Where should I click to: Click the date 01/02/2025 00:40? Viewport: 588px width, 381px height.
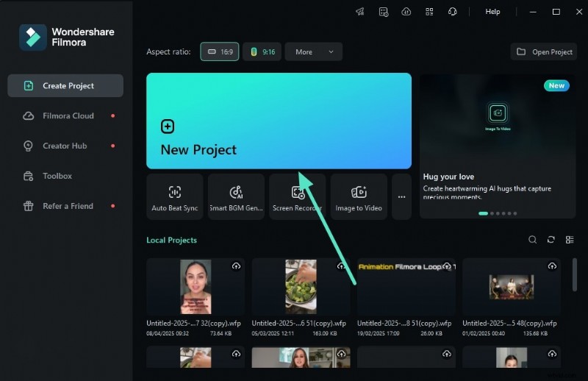pyautogui.click(x=484, y=333)
